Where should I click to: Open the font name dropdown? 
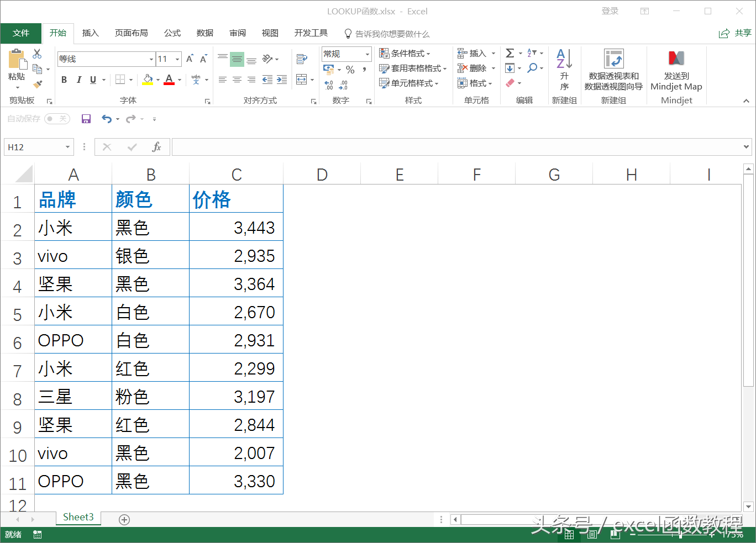pos(151,59)
